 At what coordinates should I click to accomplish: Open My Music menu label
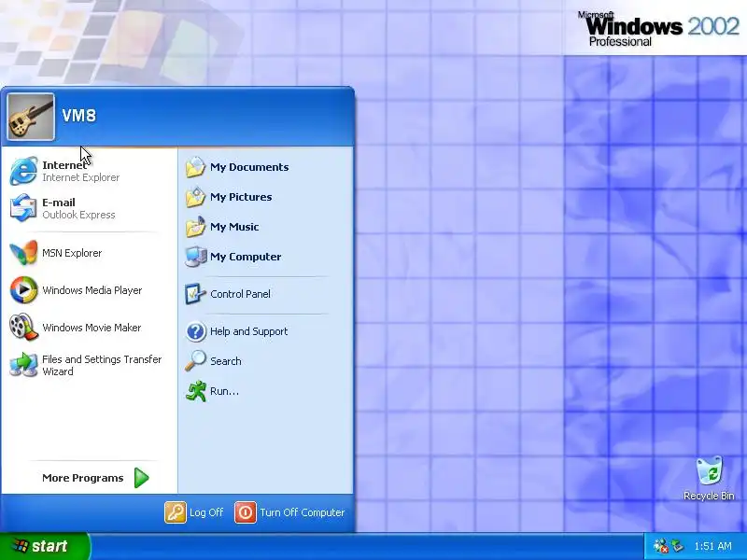coord(234,227)
